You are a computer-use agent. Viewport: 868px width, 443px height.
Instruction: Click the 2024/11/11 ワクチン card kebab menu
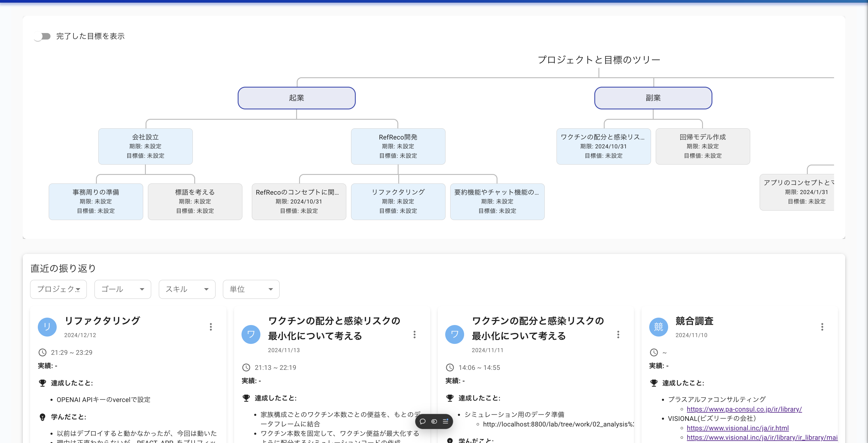click(618, 334)
